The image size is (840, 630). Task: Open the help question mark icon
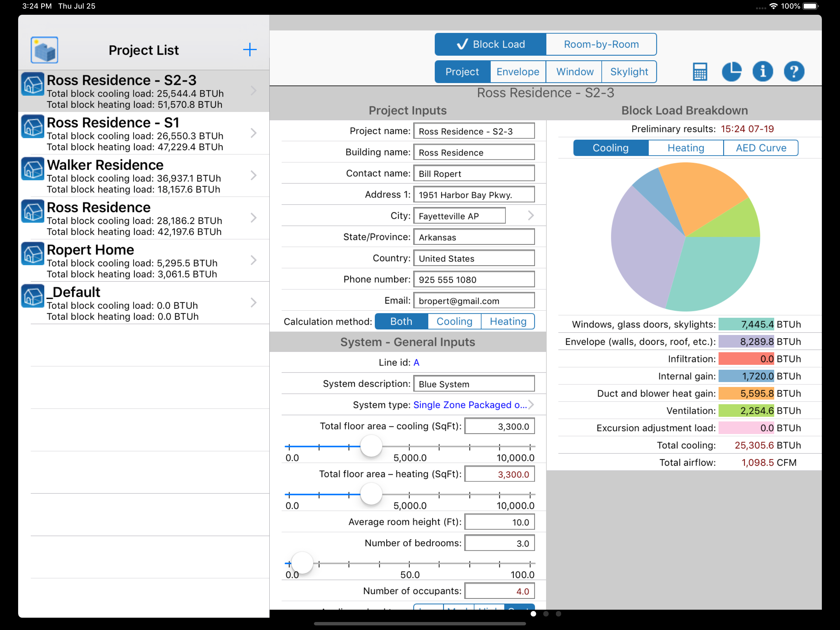click(794, 71)
